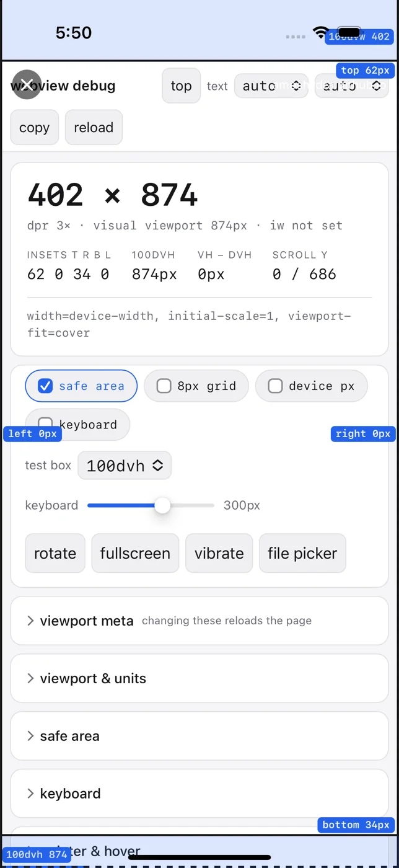The image size is (399, 868).
Task: Click the "width=device-width" meta content text
Action: pyautogui.click(x=189, y=324)
